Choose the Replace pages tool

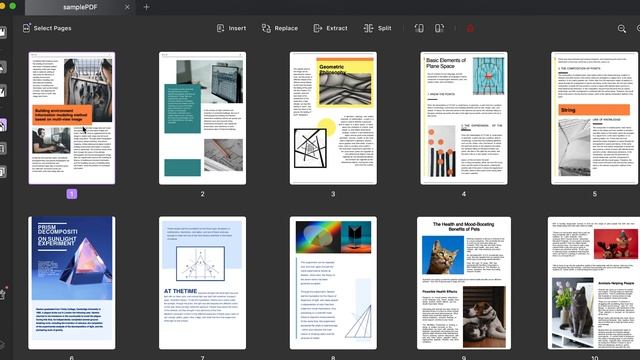pos(280,28)
